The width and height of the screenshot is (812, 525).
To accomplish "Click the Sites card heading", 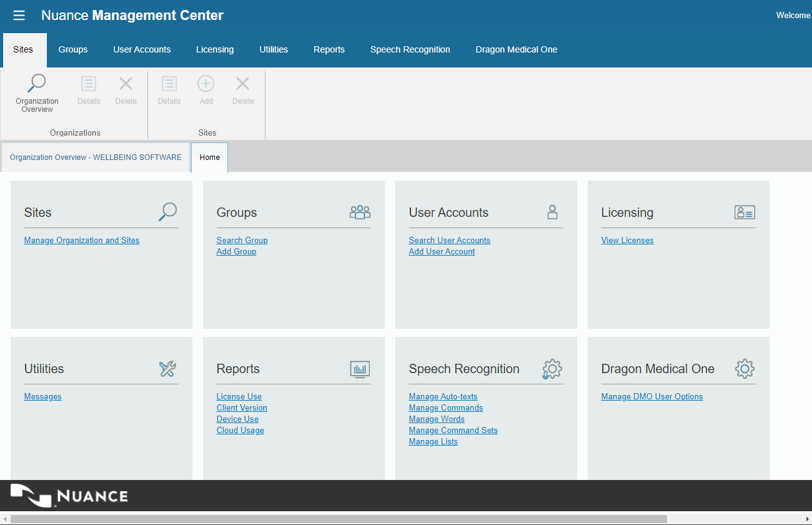I will coord(38,212).
